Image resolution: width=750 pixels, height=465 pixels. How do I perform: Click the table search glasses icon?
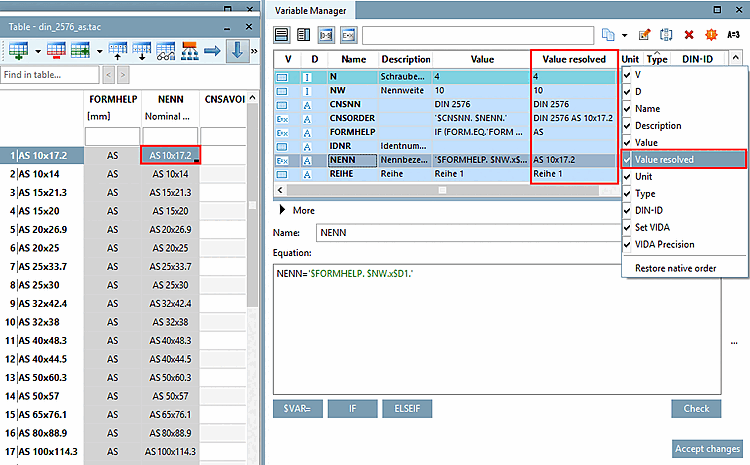click(166, 49)
